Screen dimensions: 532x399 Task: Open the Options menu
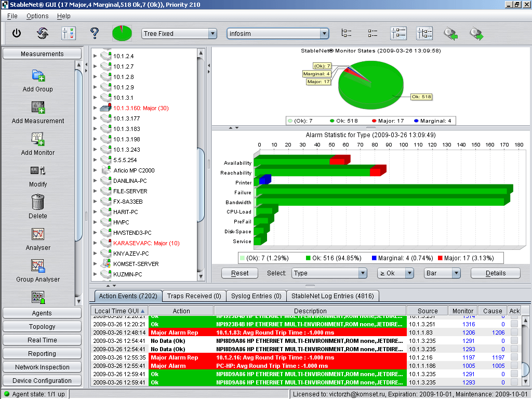pyautogui.click(x=37, y=16)
